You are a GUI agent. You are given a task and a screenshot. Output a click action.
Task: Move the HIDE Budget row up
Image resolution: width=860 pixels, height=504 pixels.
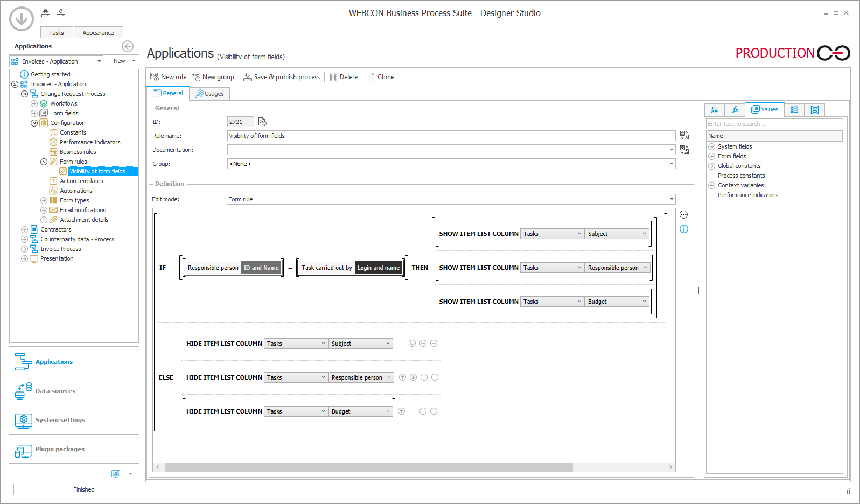coord(401,411)
